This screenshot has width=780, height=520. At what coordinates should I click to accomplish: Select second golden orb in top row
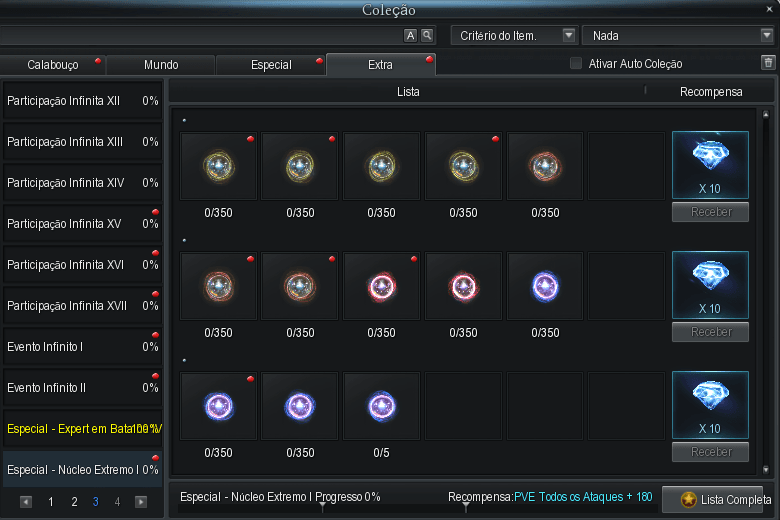pyautogui.click(x=300, y=166)
